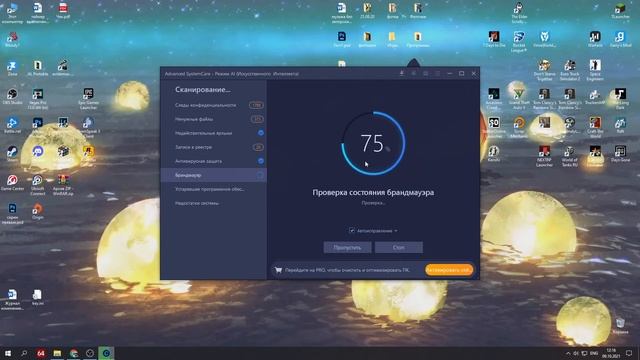Open Photoshop desktop shortcut
The image size is (640, 360).
[38, 126]
